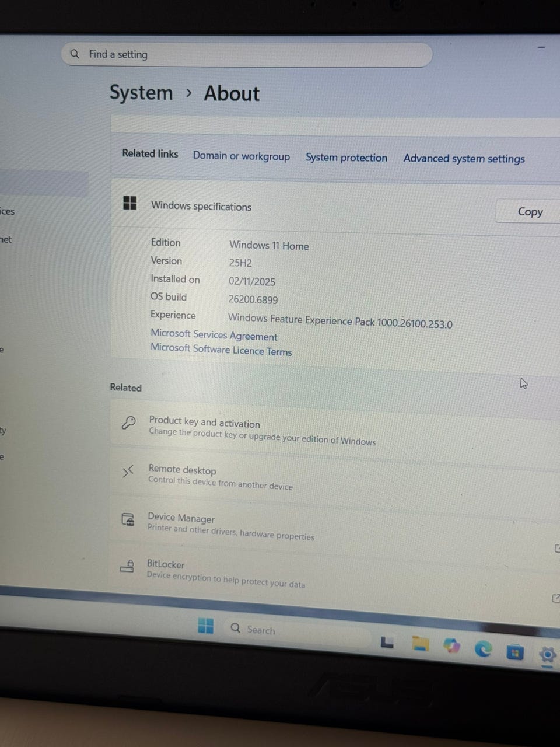Launch Microsoft Edge from the taskbar

483,648
